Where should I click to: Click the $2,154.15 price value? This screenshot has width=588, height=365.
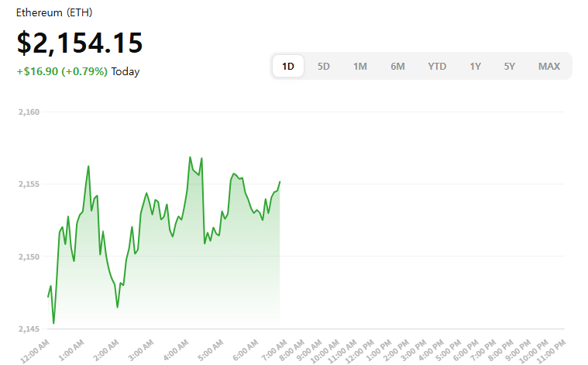80,43
